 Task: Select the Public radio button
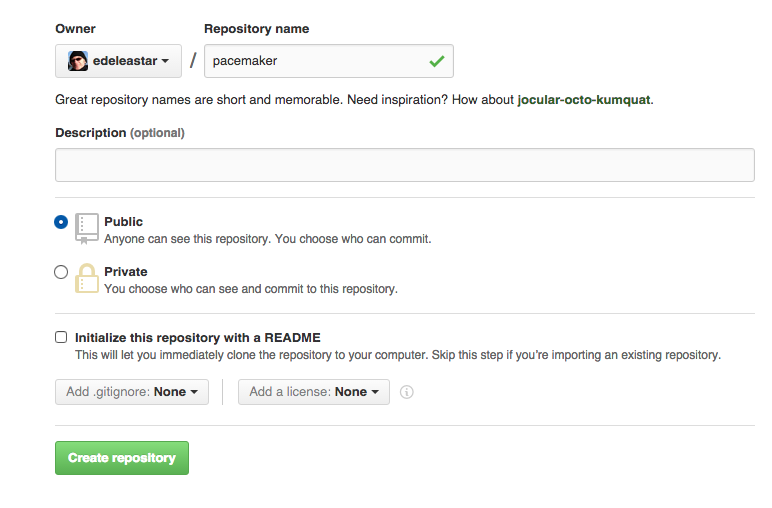(61, 222)
